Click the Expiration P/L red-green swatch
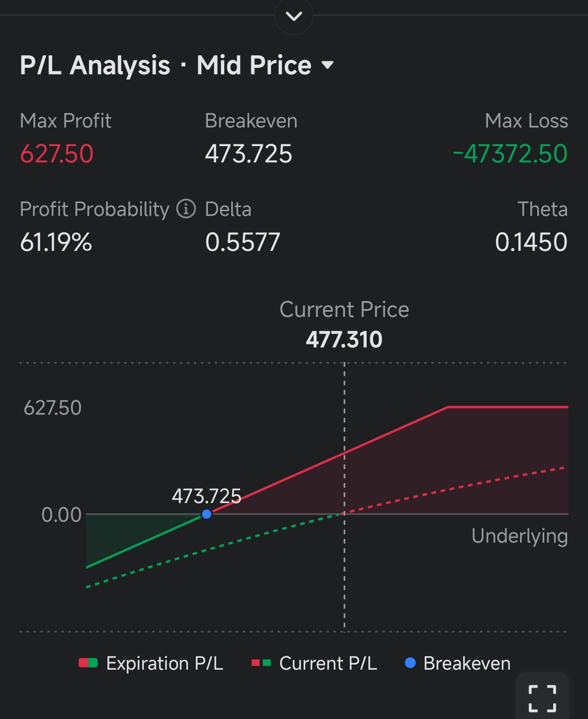This screenshot has width=588, height=719. click(x=88, y=663)
